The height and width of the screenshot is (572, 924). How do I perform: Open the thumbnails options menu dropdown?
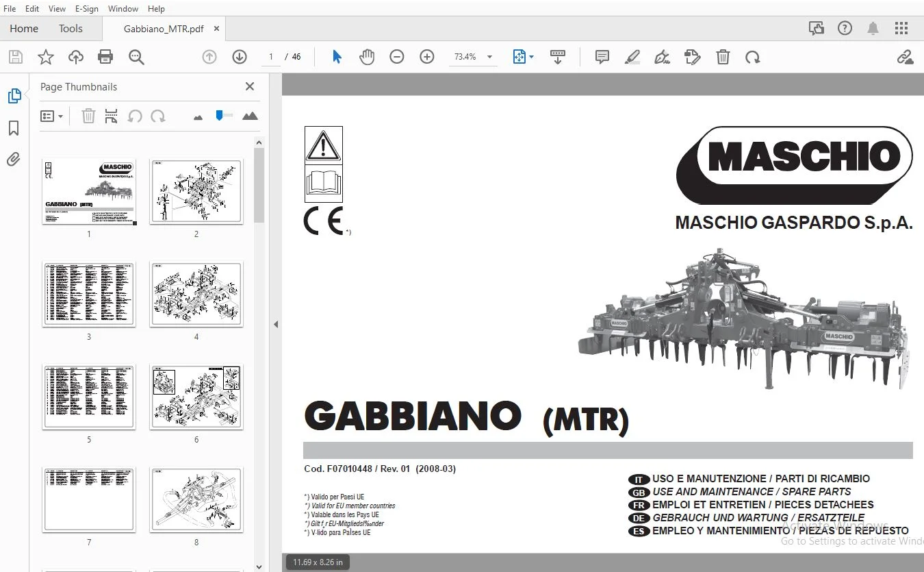[52, 116]
